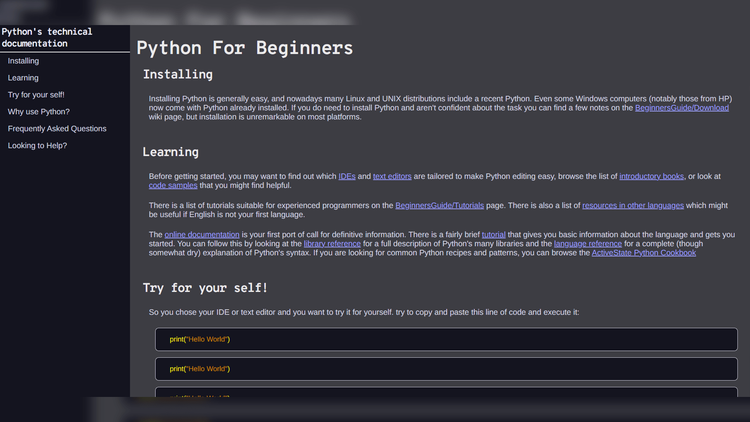Screen dimensions: 750x422
Task: Click the "Python's technical documentation" sidebar header
Action: pyautogui.click(x=47, y=37)
